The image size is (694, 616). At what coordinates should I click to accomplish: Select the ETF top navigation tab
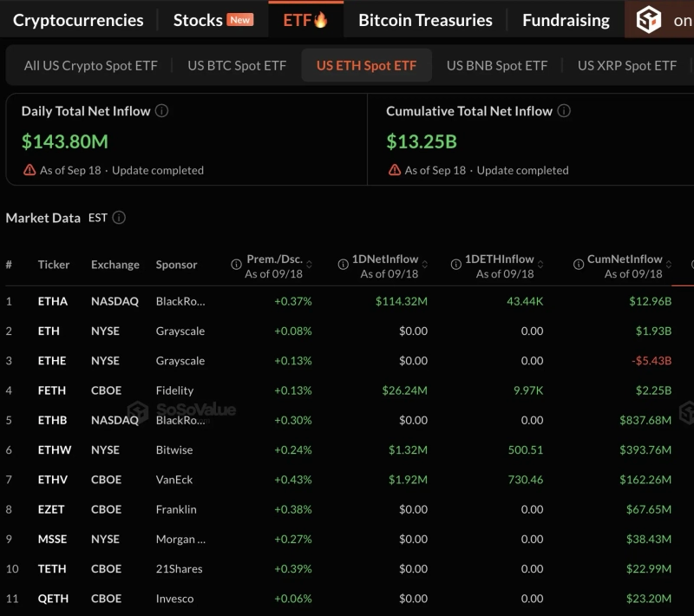pyautogui.click(x=305, y=20)
